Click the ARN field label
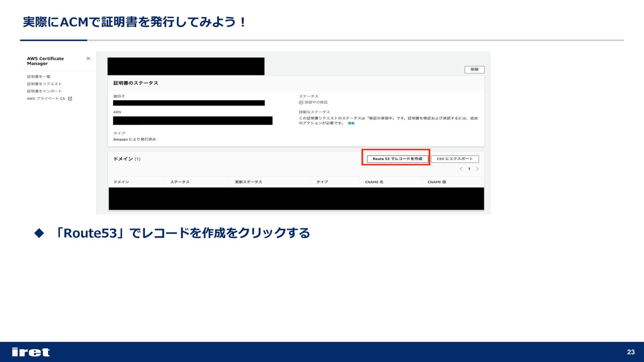 [x=117, y=112]
